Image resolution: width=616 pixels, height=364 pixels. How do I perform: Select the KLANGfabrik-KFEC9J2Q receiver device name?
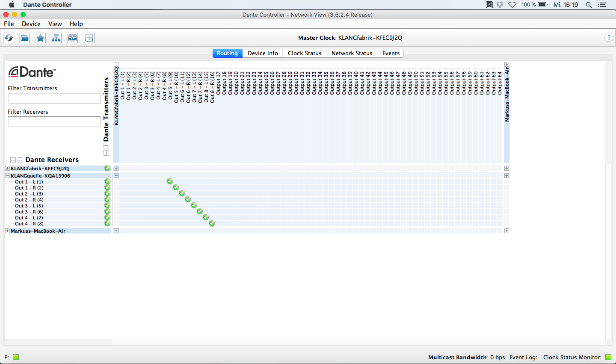pos(40,169)
